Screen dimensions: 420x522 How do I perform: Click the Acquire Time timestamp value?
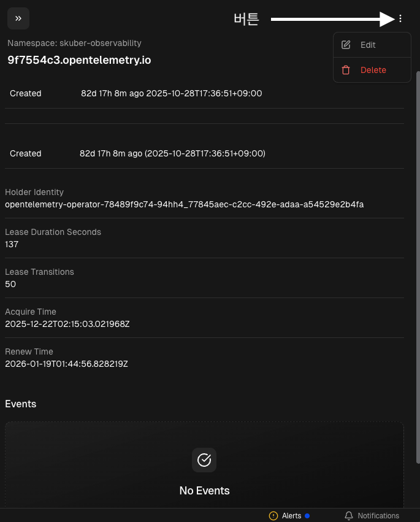click(67, 324)
